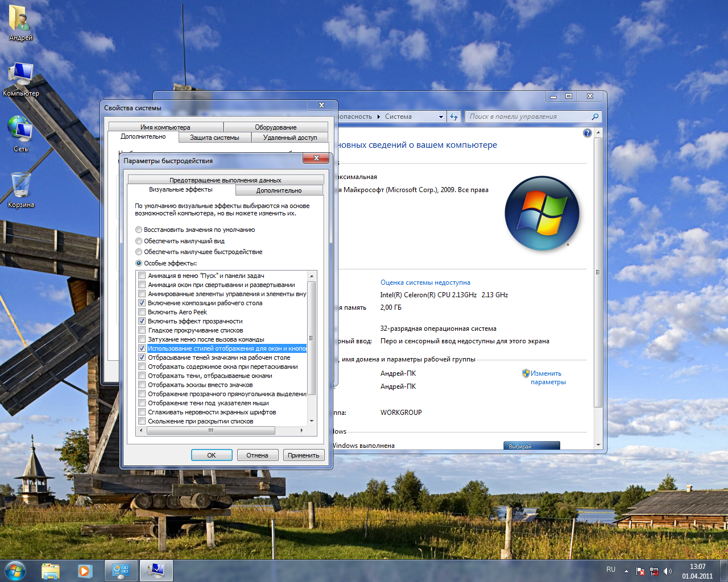This screenshot has height=582, width=728.
Task: Click effects list horizontal scroll right arrow
Action: pyautogui.click(x=301, y=430)
